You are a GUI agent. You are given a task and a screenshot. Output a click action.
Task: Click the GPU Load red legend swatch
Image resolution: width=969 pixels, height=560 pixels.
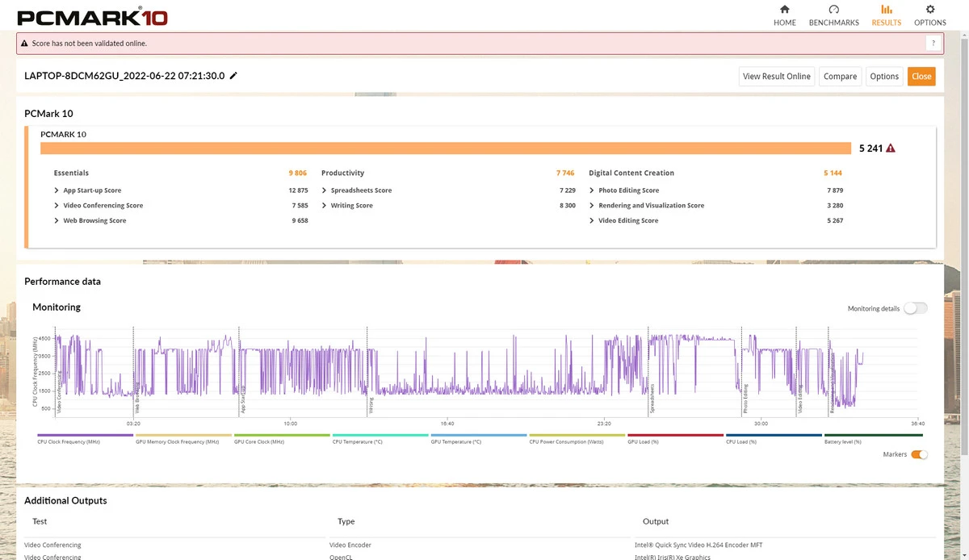coord(675,435)
